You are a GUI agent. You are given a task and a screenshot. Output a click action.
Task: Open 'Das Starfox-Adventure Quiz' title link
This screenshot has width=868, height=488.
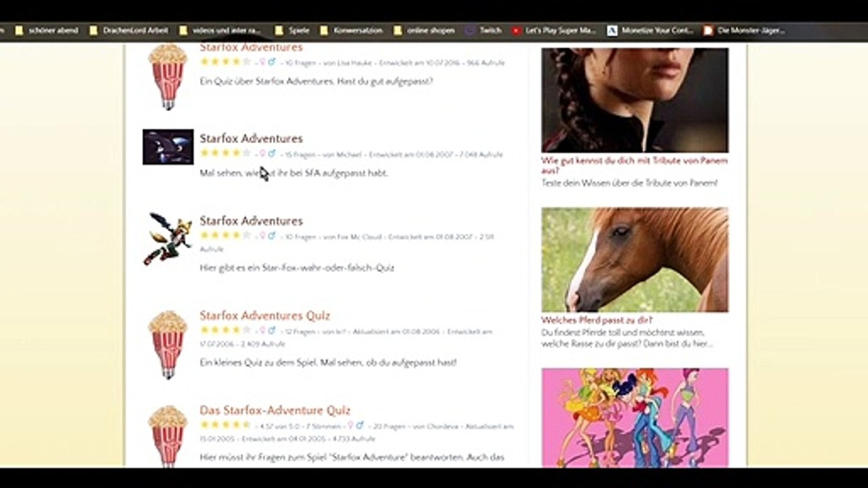[x=275, y=411]
